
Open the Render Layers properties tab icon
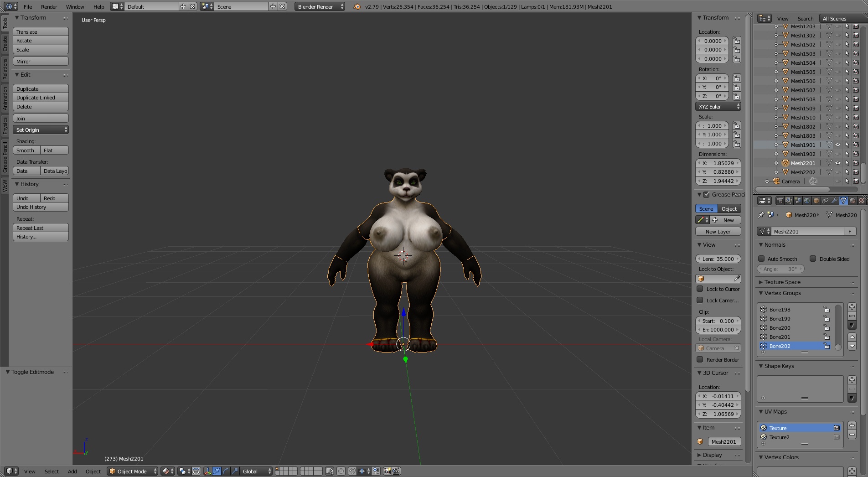pos(789,201)
